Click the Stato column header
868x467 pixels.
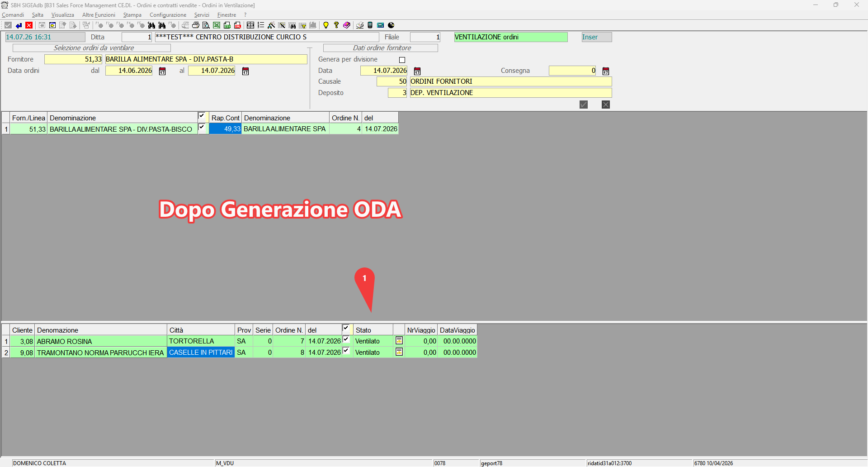(373, 330)
